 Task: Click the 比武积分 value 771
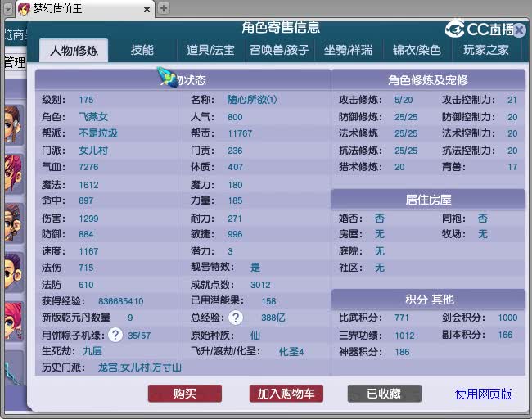(402, 318)
